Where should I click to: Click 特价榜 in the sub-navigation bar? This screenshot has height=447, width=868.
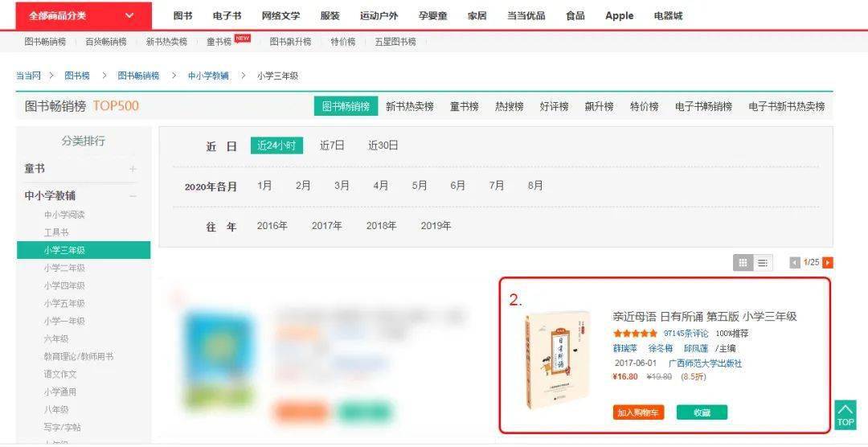click(343, 42)
